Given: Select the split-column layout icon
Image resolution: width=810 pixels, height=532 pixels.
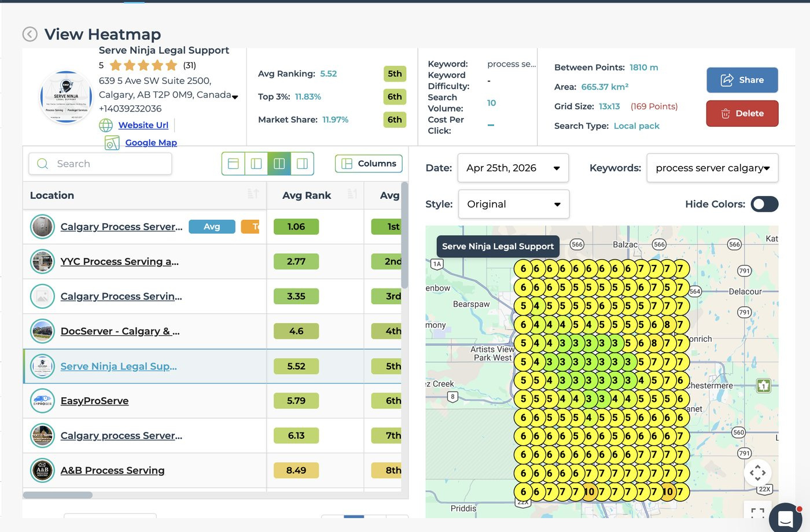Looking at the screenshot, I should point(279,164).
